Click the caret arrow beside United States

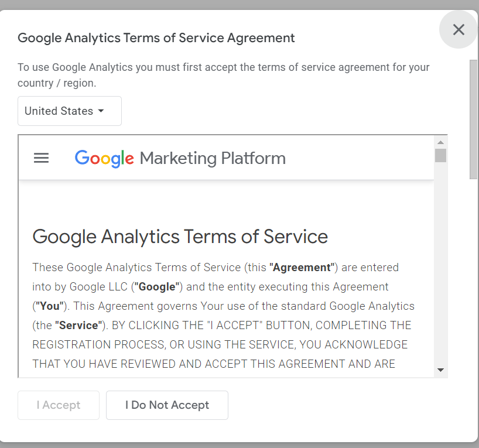tap(101, 111)
